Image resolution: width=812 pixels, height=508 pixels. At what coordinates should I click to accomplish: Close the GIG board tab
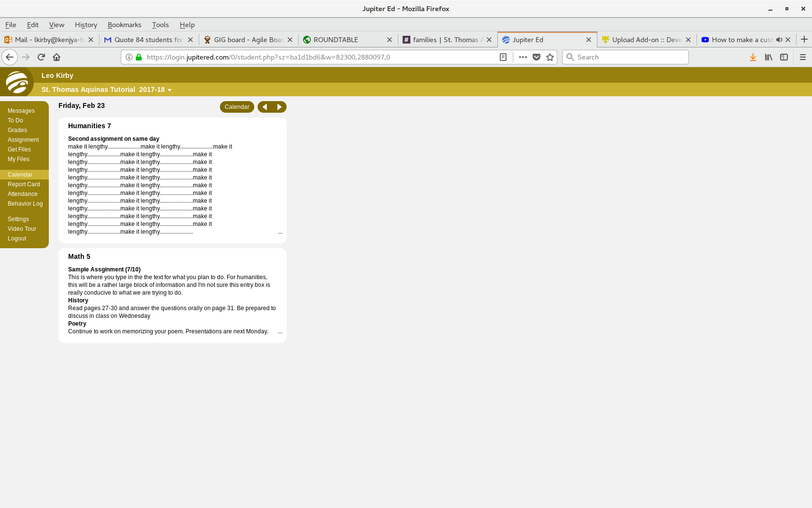tap(290, 40)
